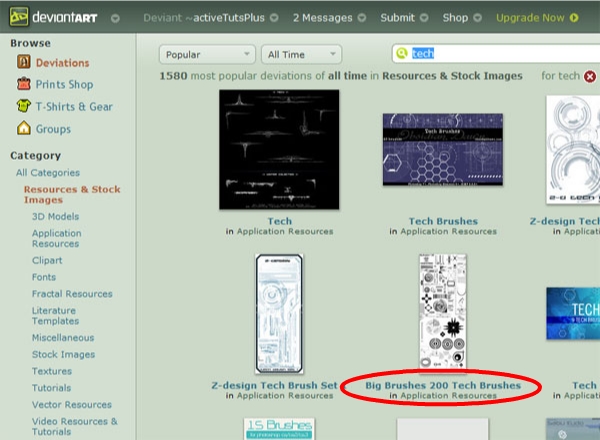
Task: Open the Deviant ~activeTutsPlus menu
Action: click(x=204, y=18)
